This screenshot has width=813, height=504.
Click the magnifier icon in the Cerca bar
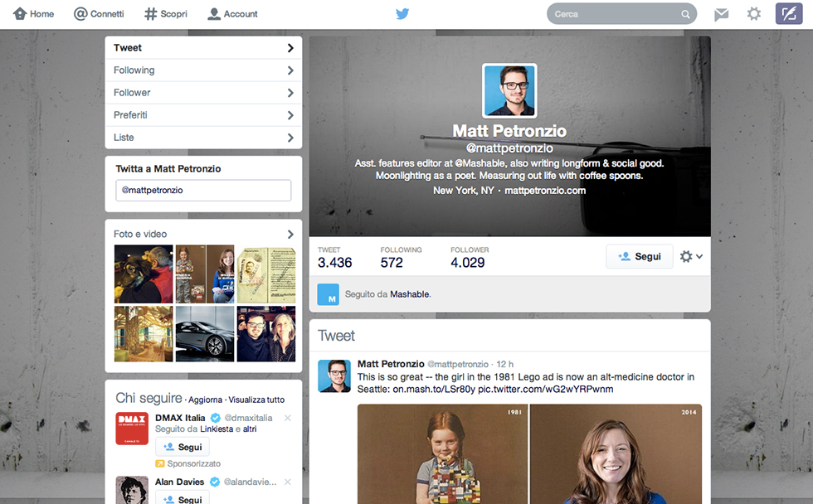pos(685,13)
